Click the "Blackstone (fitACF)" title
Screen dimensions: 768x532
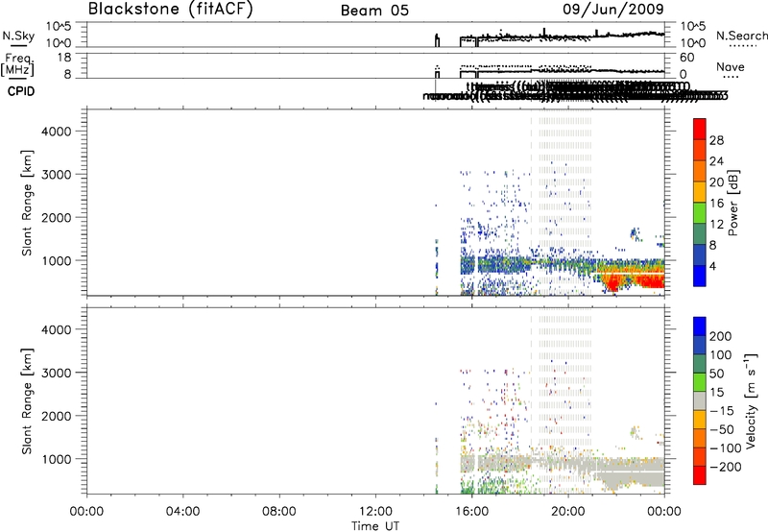(x=171, y=9)
